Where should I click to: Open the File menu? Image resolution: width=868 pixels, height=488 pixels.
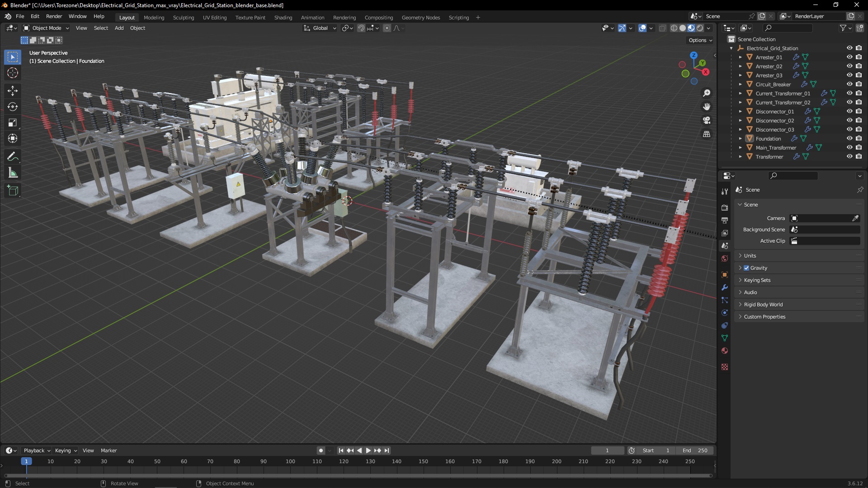click(20, 16)
